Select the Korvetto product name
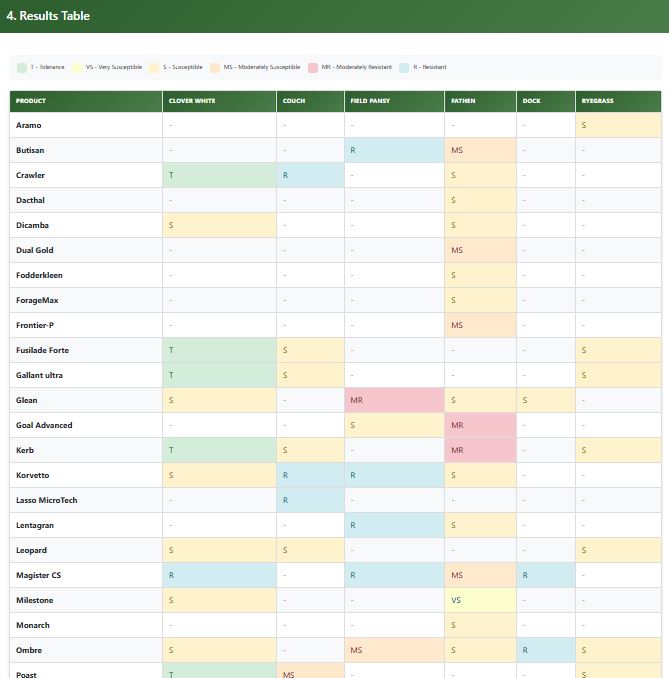This screenshot has width=669, height=678. coord(33,475)
